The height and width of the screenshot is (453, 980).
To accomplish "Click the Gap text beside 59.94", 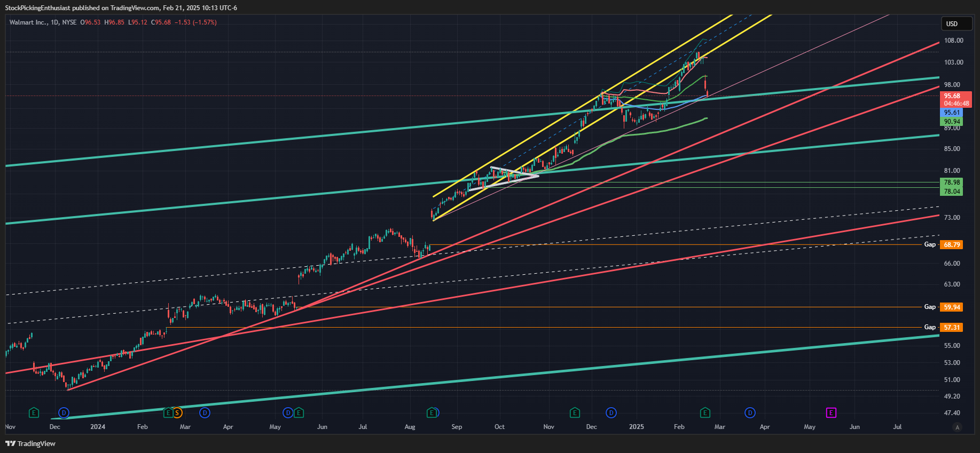I will (x=930, y=307).
